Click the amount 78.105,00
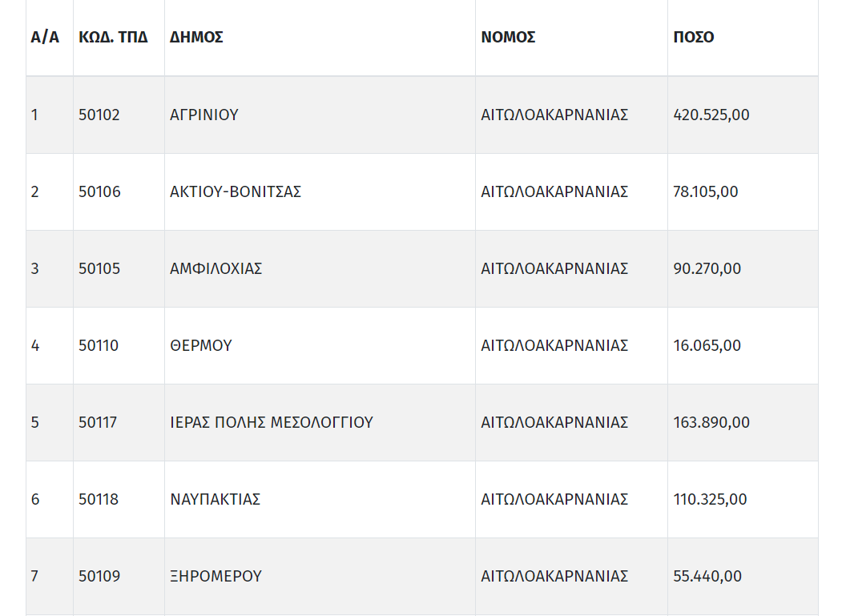The width and height of the screenshot is (846, 616). click(x=705, y=192)
